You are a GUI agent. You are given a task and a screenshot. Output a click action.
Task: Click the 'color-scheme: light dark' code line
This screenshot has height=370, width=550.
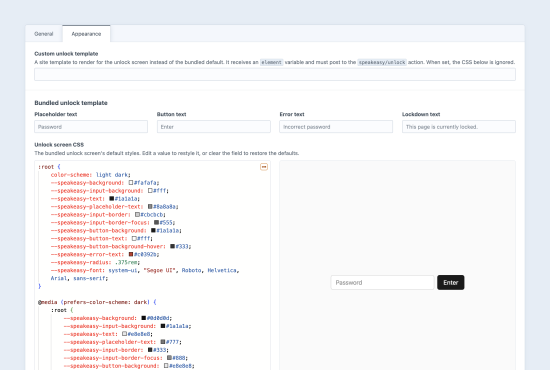pyautogui.click(x=90, y=175)
